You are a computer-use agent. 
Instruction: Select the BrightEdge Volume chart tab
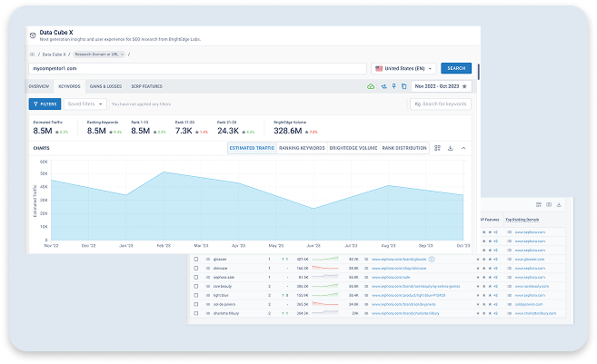point(353,148)
